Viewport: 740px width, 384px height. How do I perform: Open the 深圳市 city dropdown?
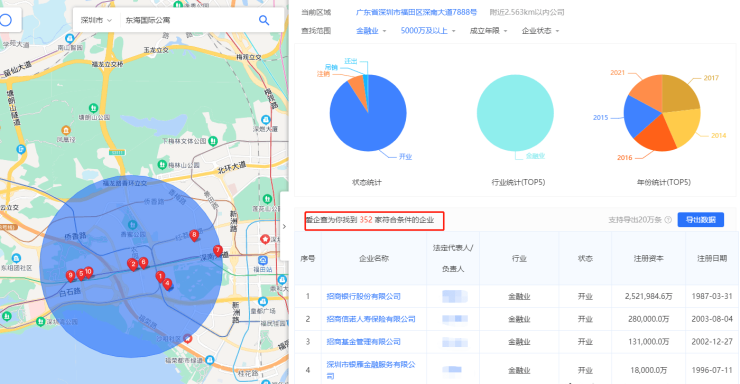pos(96,20)
